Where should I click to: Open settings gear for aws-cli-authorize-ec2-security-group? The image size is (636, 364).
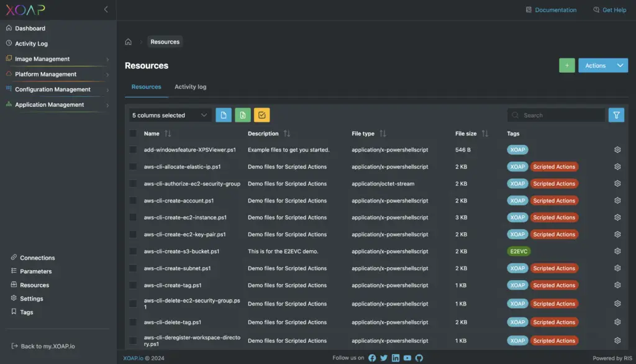pyautogui.click(x=617, y=183)
